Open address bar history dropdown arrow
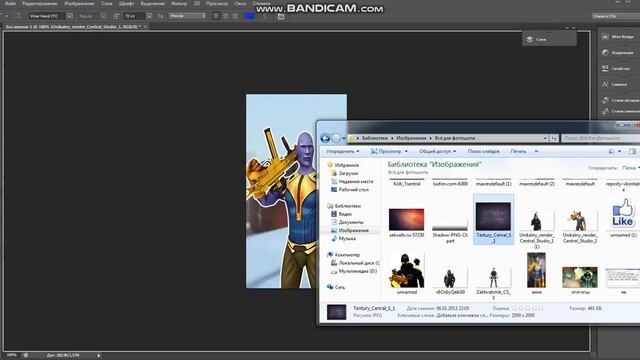 [545, 138]
